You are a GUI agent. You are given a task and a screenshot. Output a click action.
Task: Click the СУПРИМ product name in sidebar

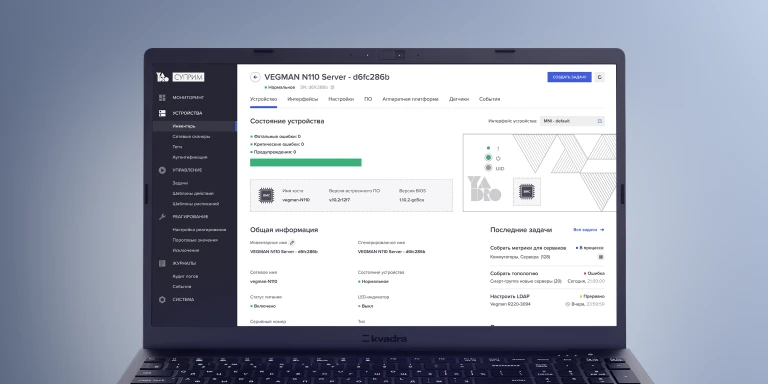coord(188,77)
